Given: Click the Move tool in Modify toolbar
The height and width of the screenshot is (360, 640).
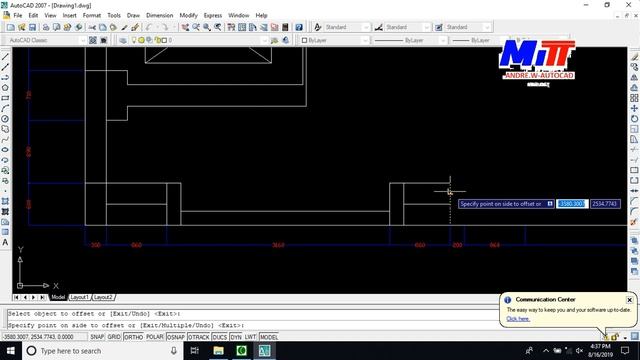Looking at the screenshot, I should click(634, 109).
